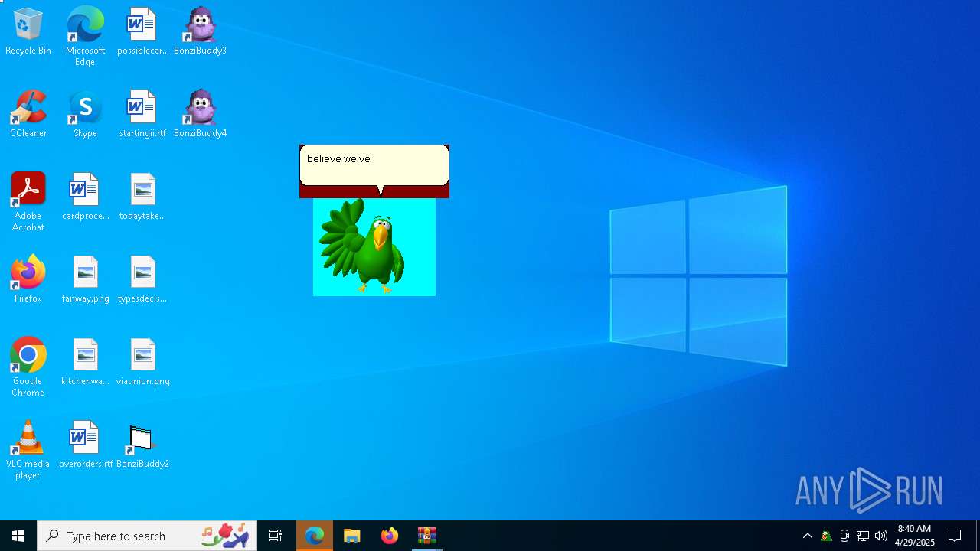Open network status tray icon

coord(863,536)
